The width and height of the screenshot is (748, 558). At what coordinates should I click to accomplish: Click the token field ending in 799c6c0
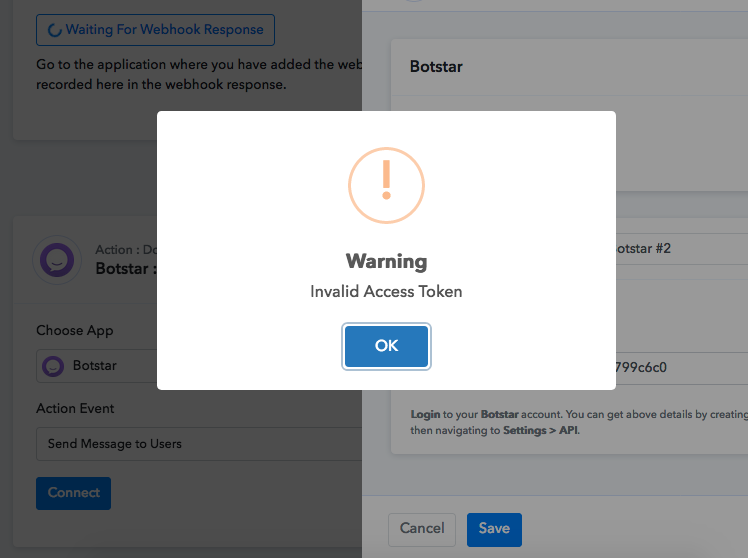[x=682, y=368]
